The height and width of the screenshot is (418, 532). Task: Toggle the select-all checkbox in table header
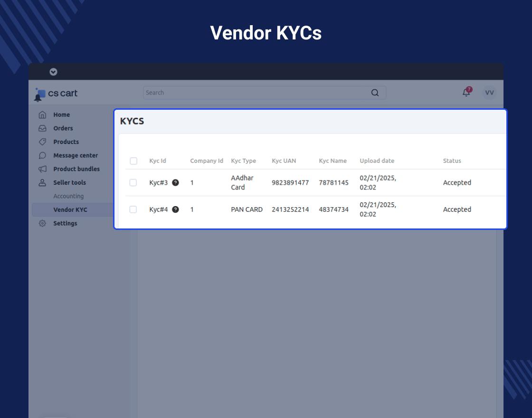coord(133,161)
